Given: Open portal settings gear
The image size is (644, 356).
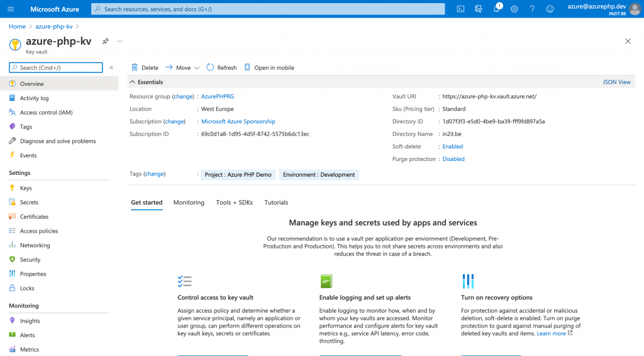Looking at the screenshot, I should point(514,9).
